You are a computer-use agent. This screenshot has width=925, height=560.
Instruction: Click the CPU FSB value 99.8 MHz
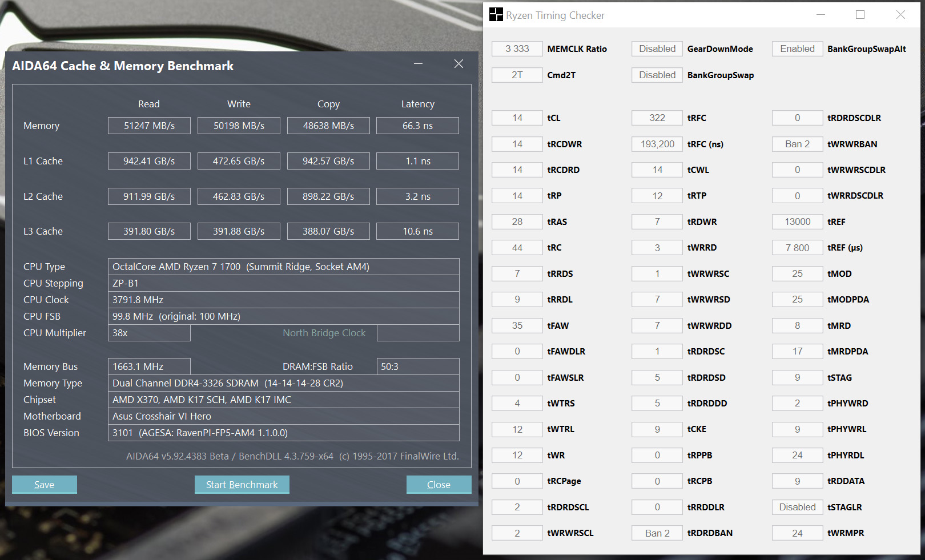click(284, 316)
